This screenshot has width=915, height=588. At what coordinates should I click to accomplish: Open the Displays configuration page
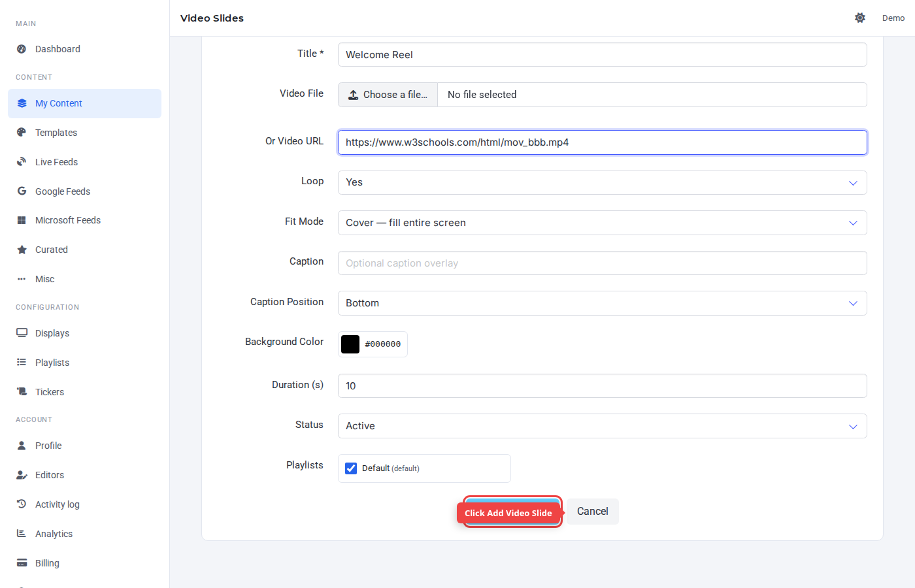point(84,333)
